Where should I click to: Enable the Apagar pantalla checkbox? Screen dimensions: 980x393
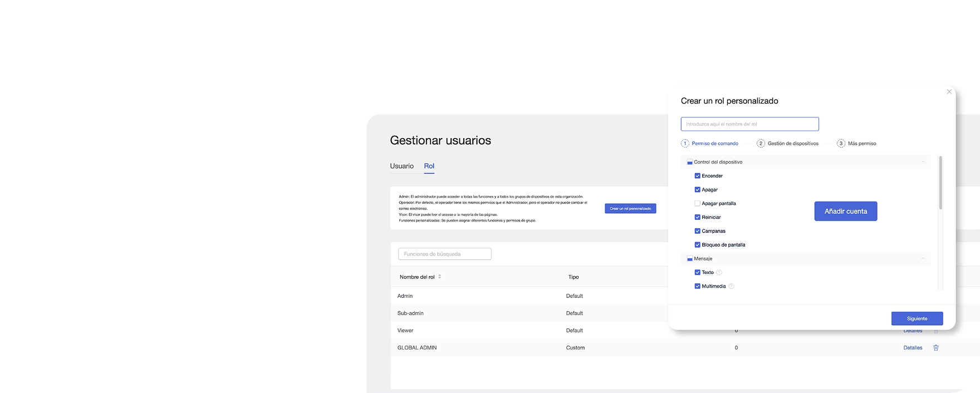(697, 204)
